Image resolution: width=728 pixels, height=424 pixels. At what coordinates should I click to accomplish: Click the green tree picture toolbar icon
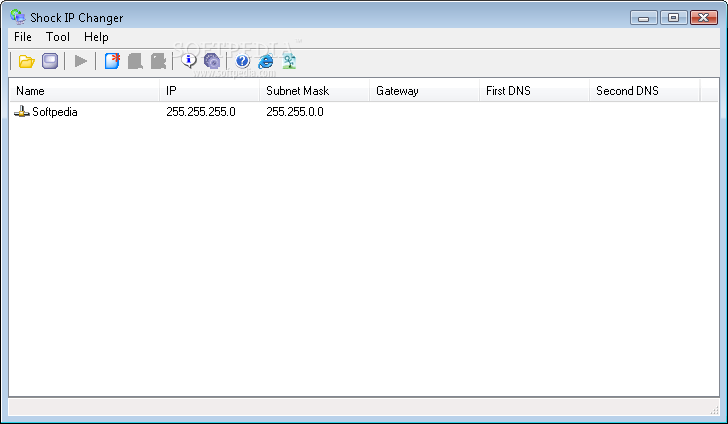(x=289, y=61)
